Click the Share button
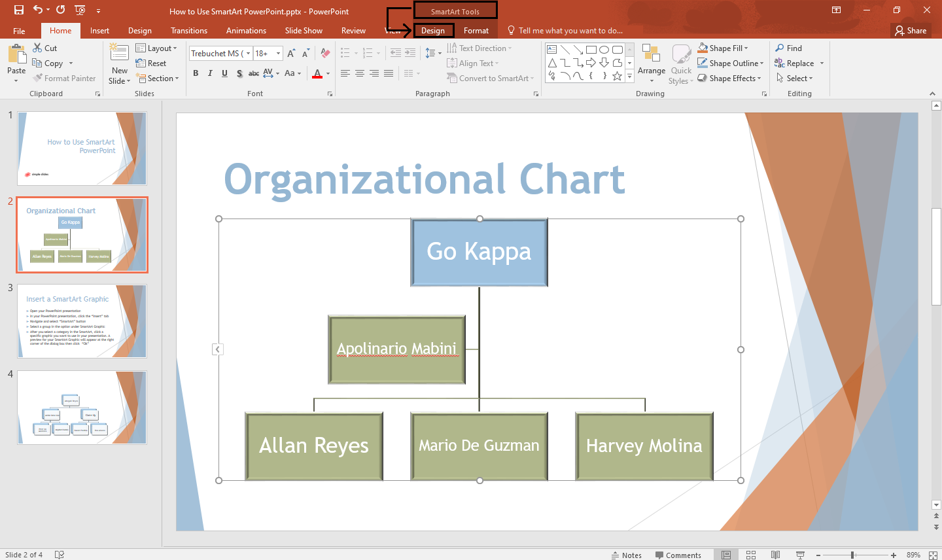Screen dimensions: 942x560 point(911,30)
